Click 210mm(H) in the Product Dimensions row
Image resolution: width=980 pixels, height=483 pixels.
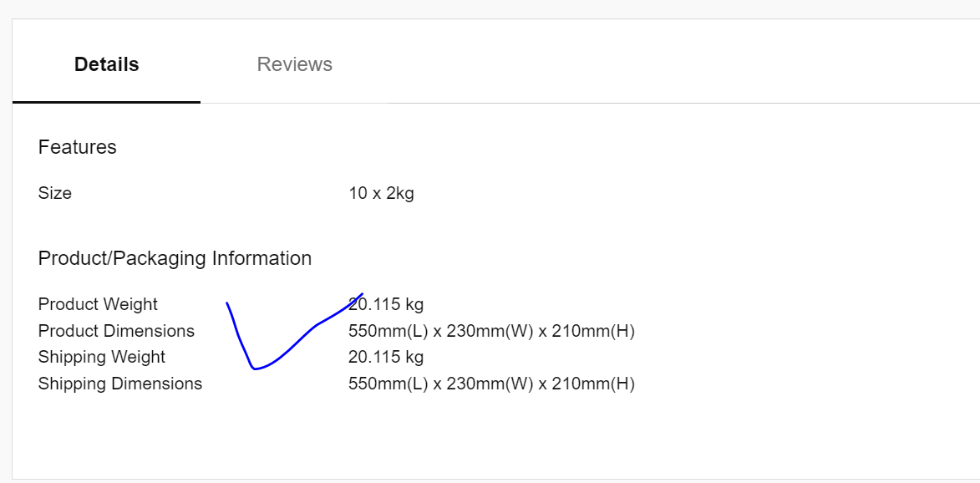pos(593,331)
